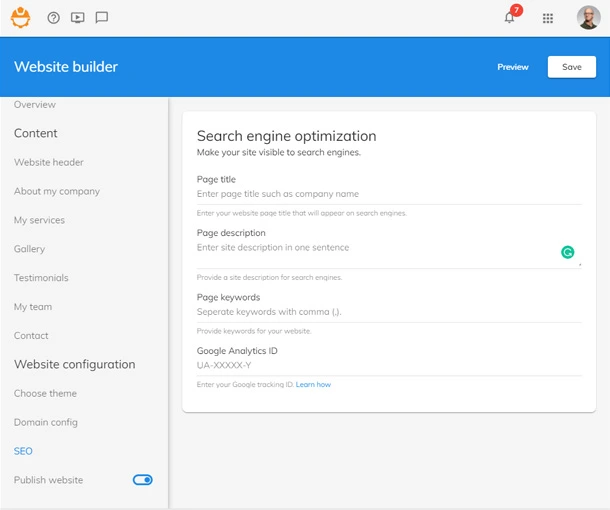This screenshot has height=510, width=610.
Task: Select Website header in sidebar
Action: [49, 162]
